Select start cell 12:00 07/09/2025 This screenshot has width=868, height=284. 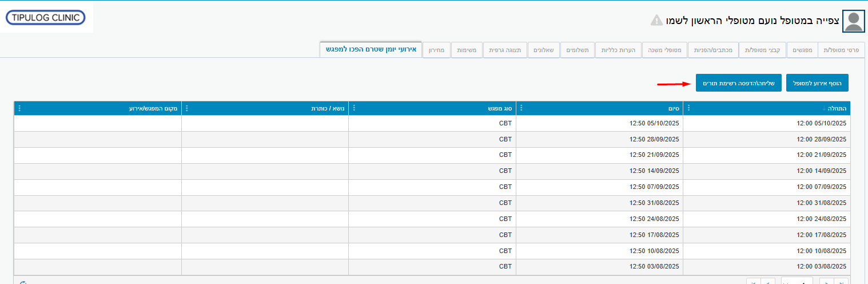click(766, 187)
